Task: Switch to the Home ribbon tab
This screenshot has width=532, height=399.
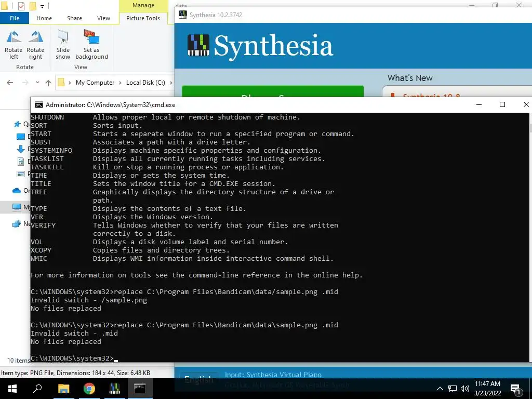Action: click(44, 18)
